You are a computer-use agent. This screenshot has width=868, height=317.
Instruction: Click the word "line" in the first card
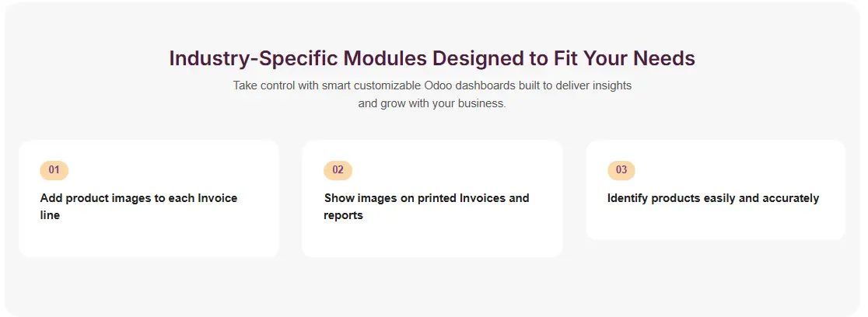pyautogui.click(x=50, y=215)
